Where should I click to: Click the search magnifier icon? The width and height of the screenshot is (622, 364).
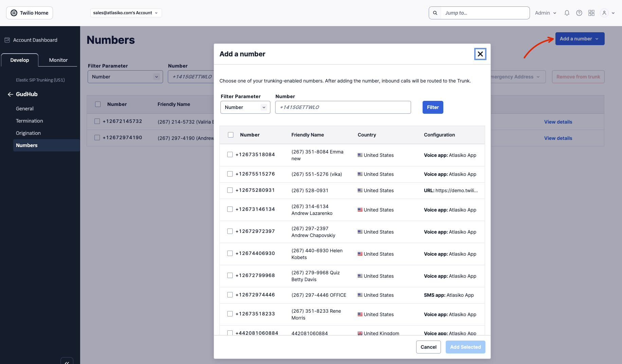point(435,13)
